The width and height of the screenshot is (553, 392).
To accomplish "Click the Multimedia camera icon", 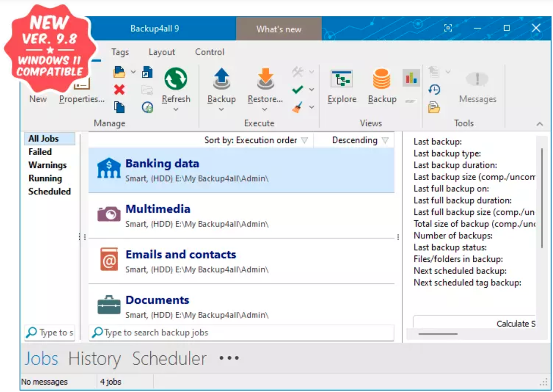I will click(109, 214).
